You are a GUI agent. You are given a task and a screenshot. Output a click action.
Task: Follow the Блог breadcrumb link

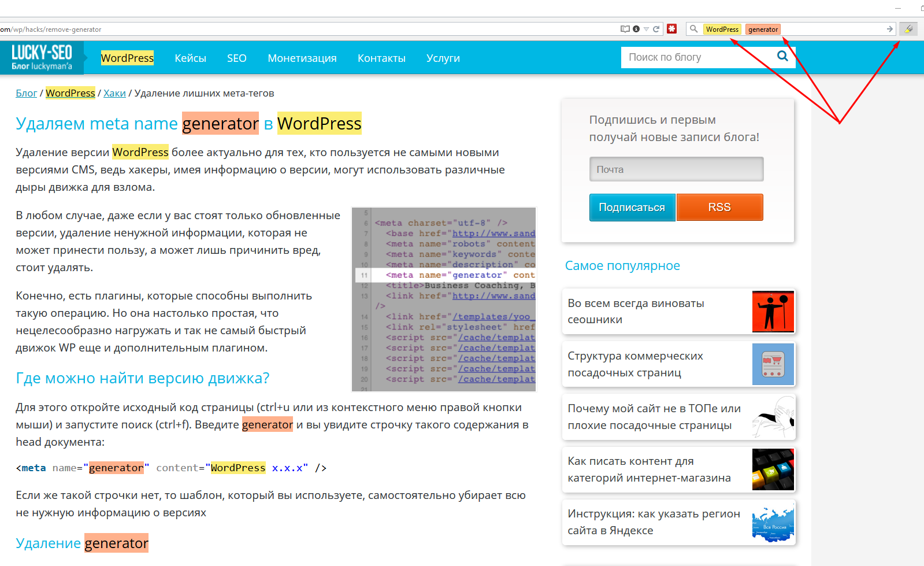[26, 93]
